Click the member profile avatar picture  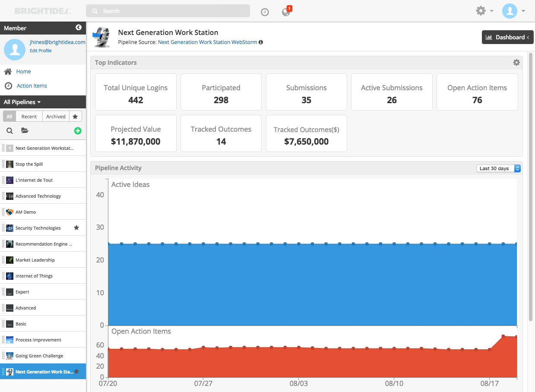(x=15, y=49)
